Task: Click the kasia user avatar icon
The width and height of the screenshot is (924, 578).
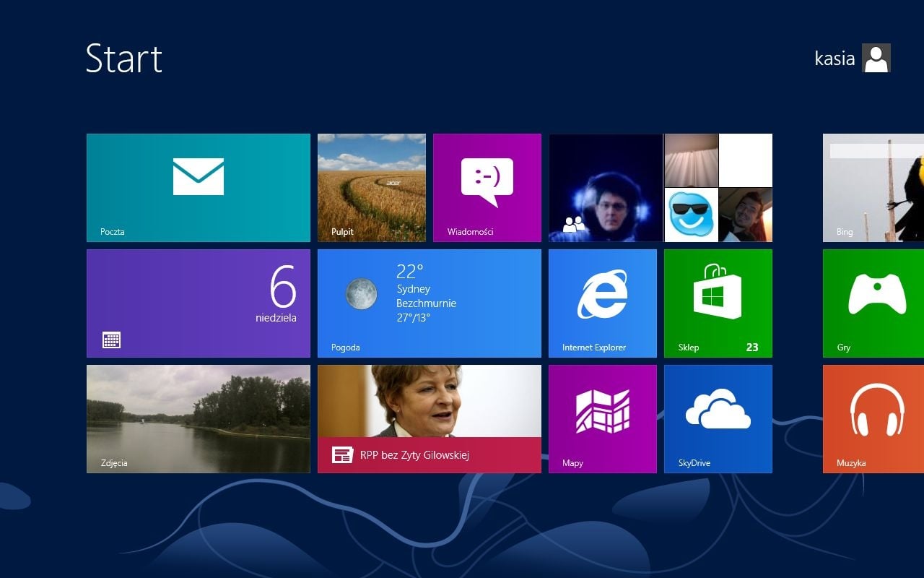Action: [876, 58]
